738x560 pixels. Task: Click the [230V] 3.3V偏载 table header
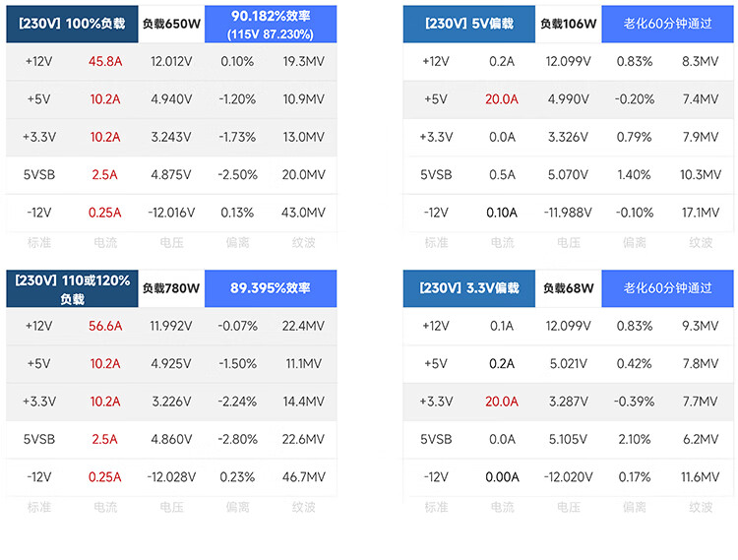pos(468,288)
